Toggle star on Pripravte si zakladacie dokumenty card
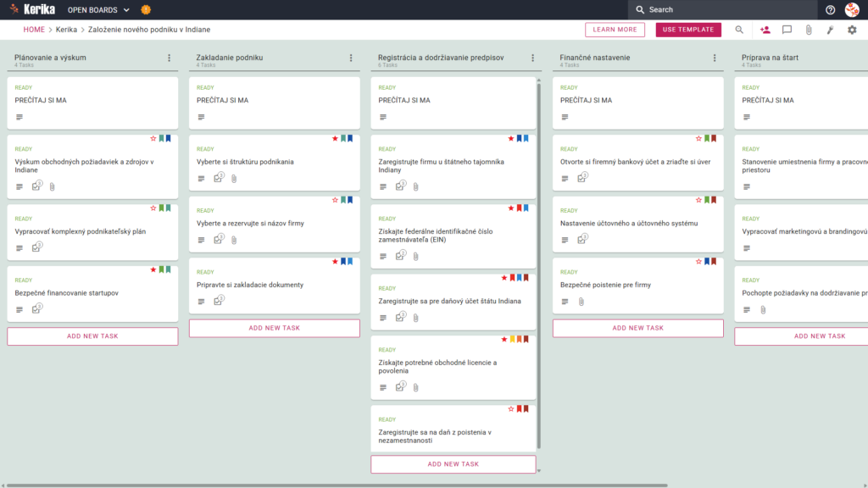The height and width of the screenshot is (488, 868). [335, 261]
